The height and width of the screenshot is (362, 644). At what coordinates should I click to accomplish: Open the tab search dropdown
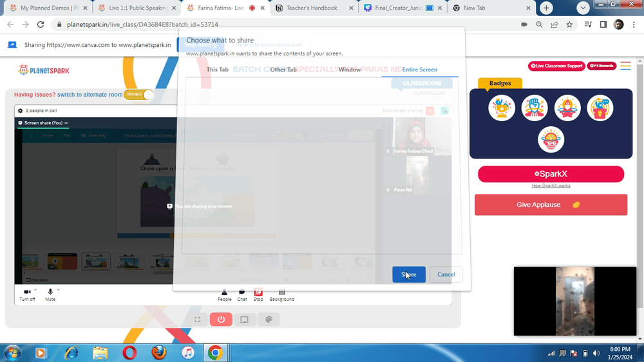click(x=583, y=8)
